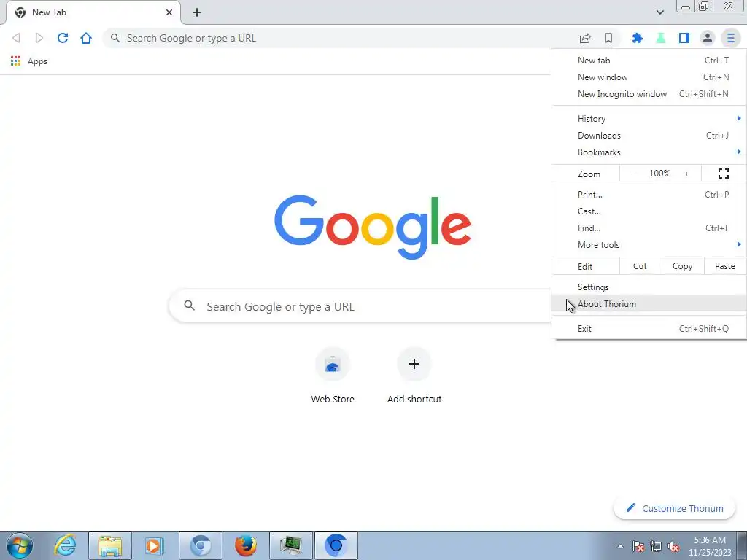Click Paste in the Edit row

pos(725,266)
